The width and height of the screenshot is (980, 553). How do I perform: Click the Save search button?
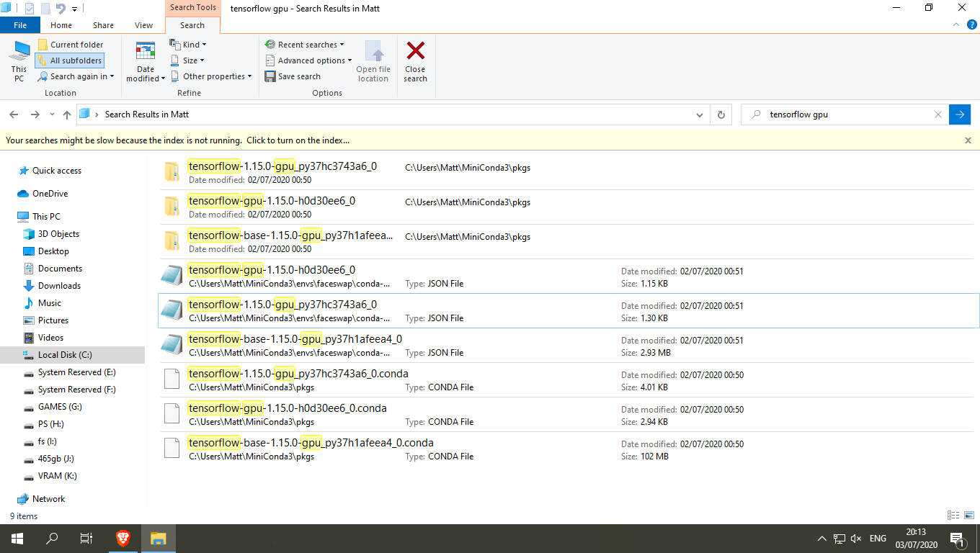[293, 76]
